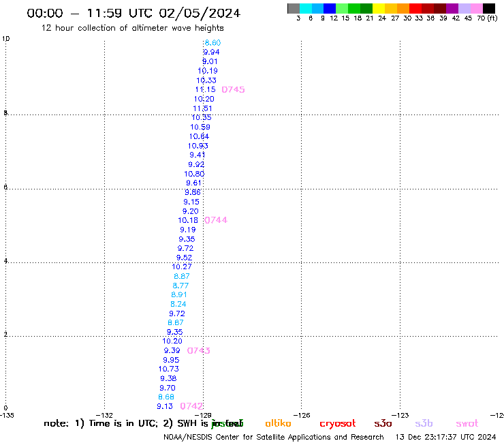Select the 9.95 wave height value
Image resolution: width=504 pixels, height=443 pixels.
click(171, 360)
